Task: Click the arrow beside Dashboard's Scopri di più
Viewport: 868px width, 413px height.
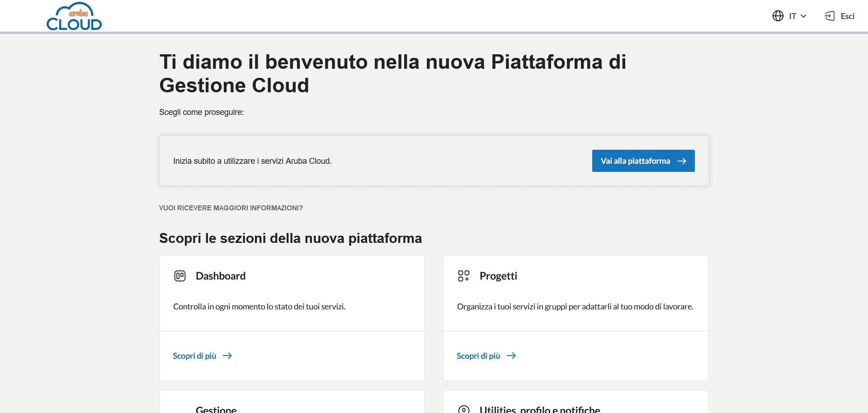Action: click(x=227, y=356)
